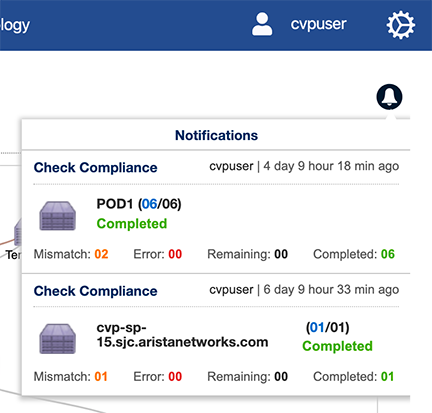Open the first Check Compliance notification title
432x413 pixels.
coord(95,167)
